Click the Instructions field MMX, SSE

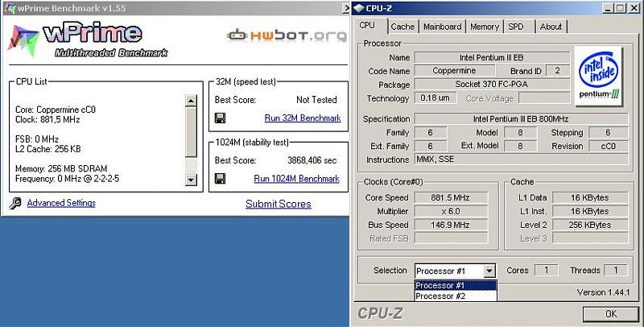(x=521, y=159)
